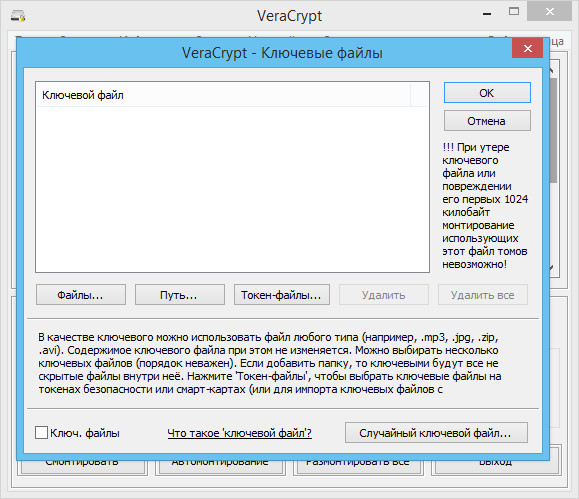Select the description paragraph starting 'В качестве ключевого'
Viewport: 579px width, 499px height.
click(270, 363)
